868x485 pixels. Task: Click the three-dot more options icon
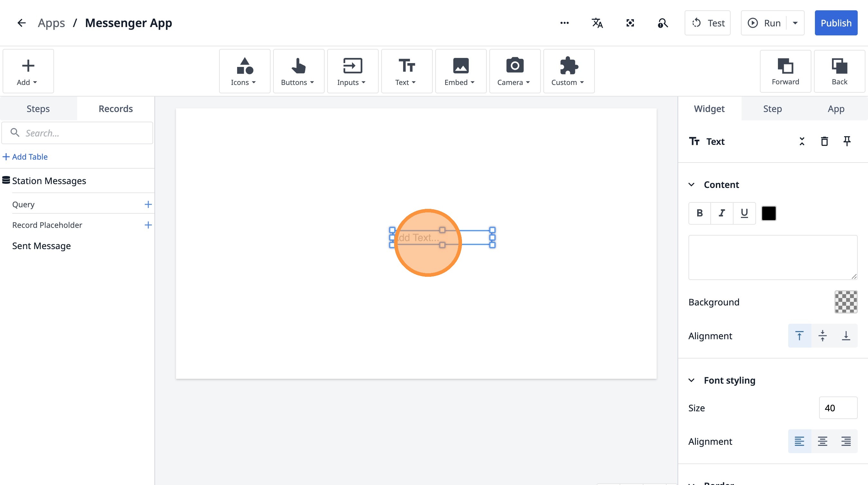(x=564, y=23)
